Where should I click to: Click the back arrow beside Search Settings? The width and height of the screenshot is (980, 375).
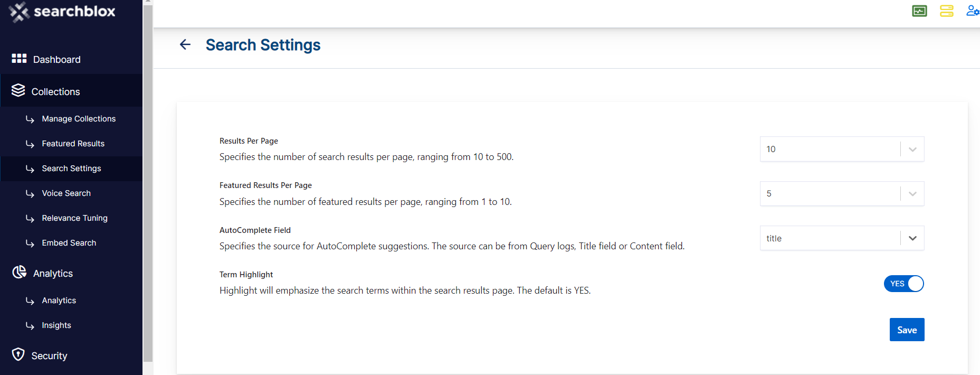pos(185,45)
